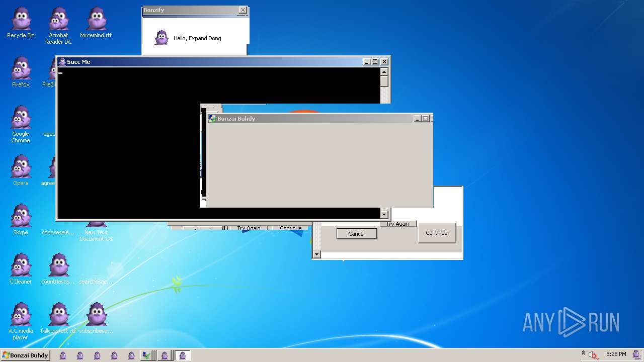Click the Succ Me scrollbar thumb
This screenshot has width=644, height=362.
(384, 81)
